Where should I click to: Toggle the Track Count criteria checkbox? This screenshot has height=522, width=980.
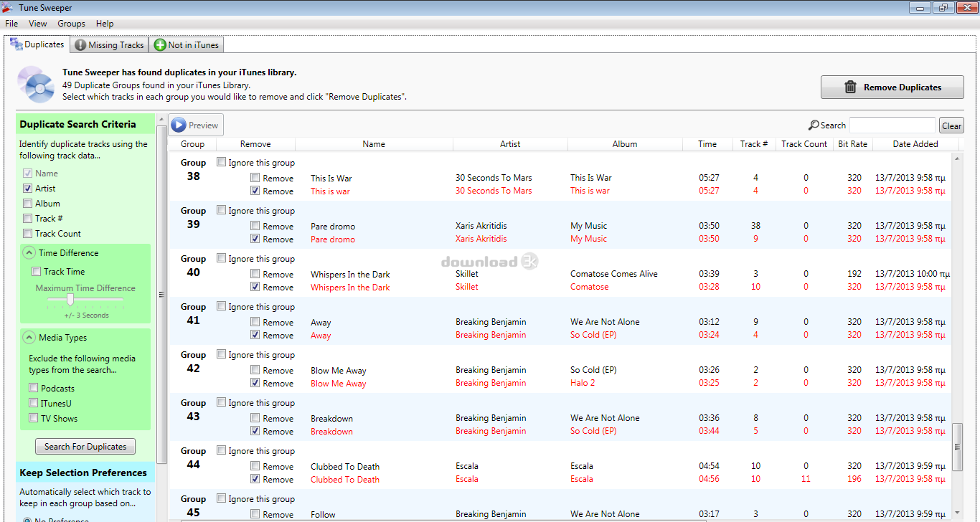point(28,234)
